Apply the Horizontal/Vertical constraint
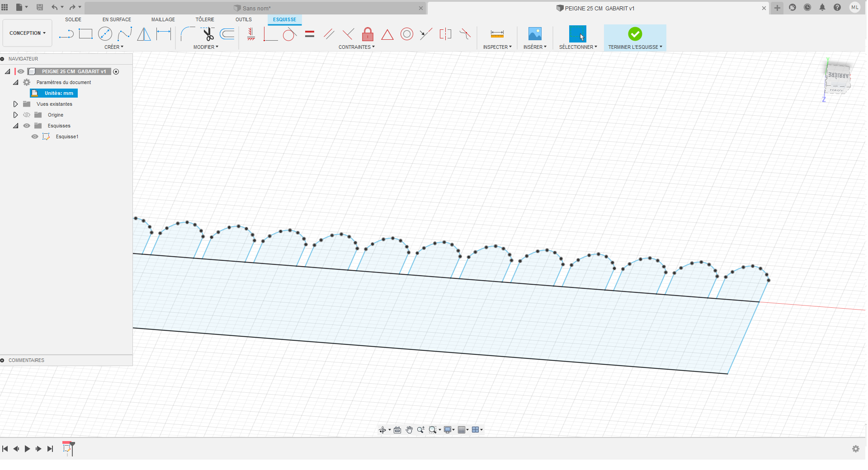This screenshot has height=470, width=868. pyautogui.click(x=251, y=34)
